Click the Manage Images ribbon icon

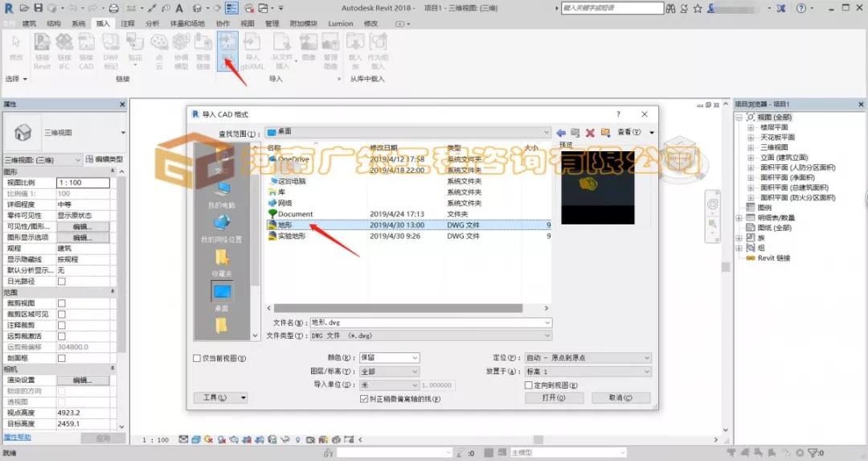(330, 51)
